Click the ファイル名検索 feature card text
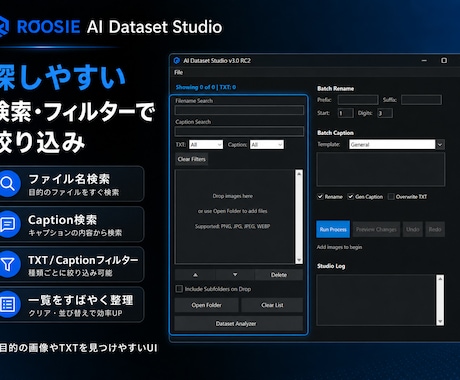 tap(69, 179)
